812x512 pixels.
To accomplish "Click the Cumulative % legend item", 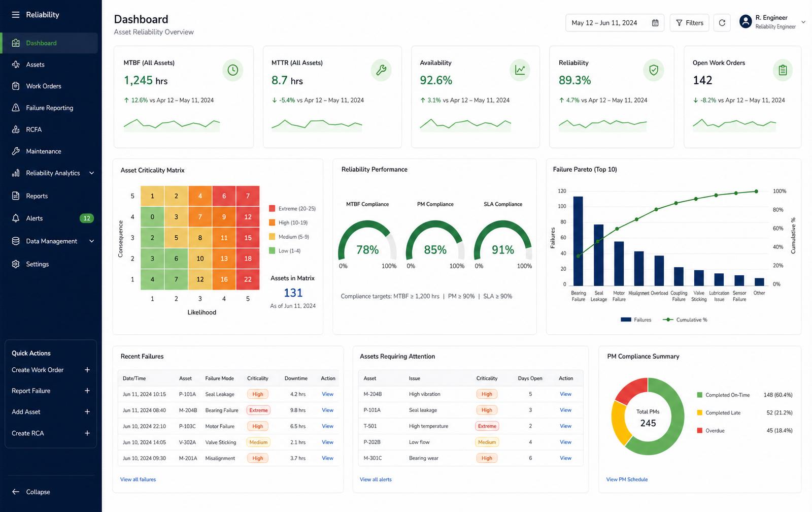I will 685,320.
